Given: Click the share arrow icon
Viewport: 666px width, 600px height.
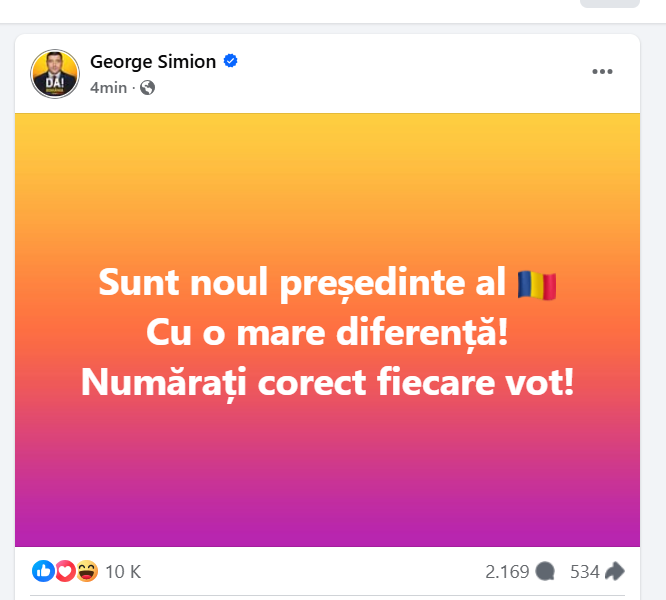Looking at the screenshot, I should click(x=615, y=572).
